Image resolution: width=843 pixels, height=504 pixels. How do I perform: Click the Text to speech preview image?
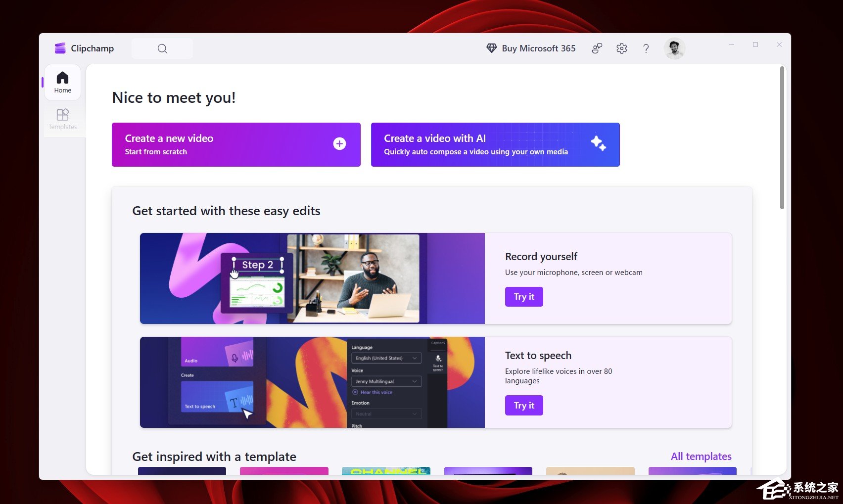point(312,382)
